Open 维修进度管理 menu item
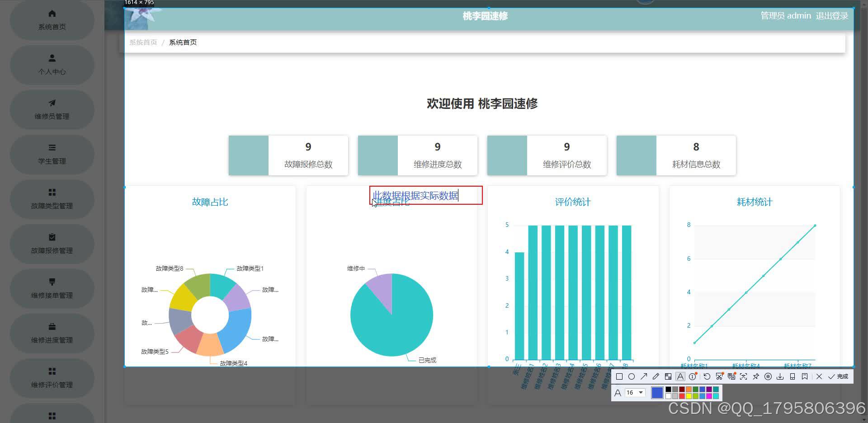The width and height of the screenshot is (868, 423). point(52,333)
